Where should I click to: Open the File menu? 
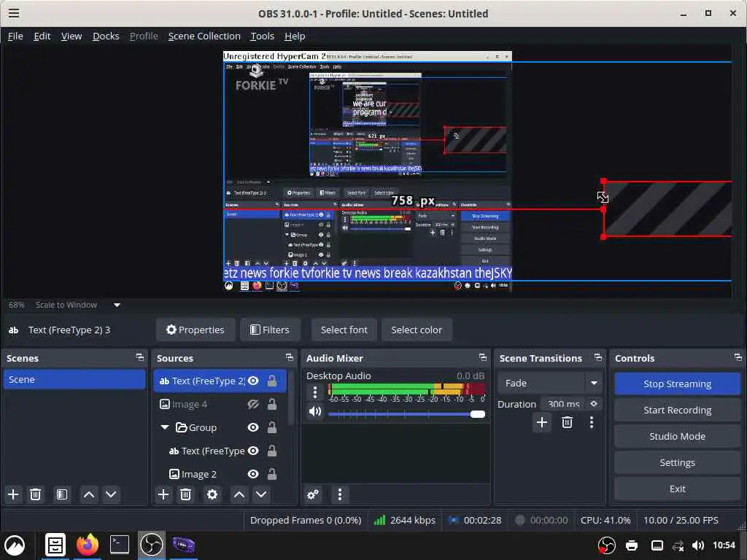point(15,36)
